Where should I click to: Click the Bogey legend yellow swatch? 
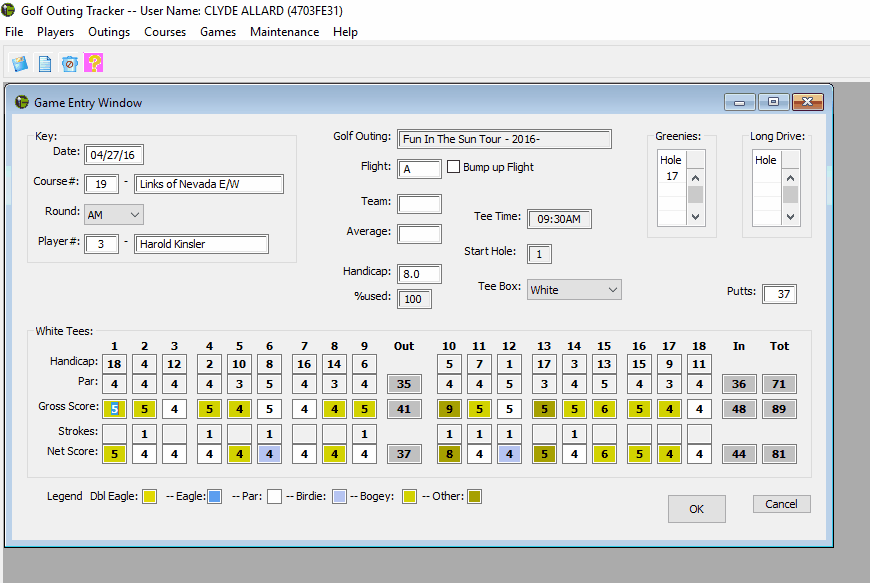(409, 496)
